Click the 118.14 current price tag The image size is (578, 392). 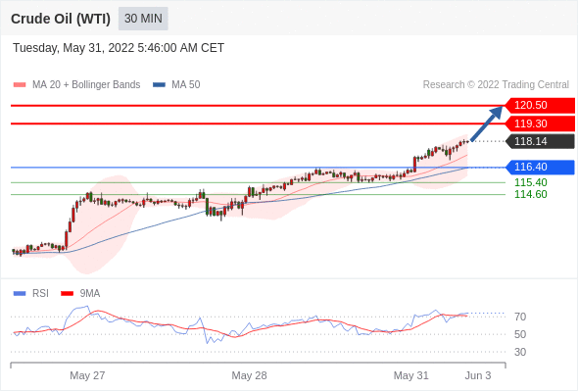pos(540,141)
